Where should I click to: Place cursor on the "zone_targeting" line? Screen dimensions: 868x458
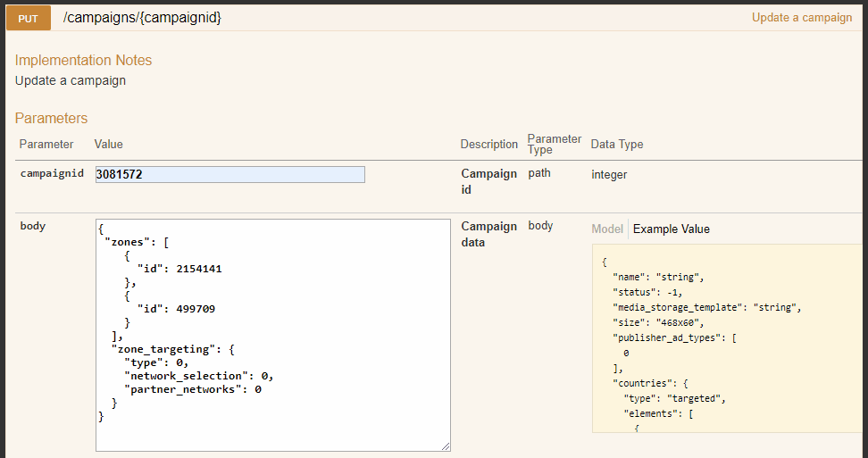(170, 349)
